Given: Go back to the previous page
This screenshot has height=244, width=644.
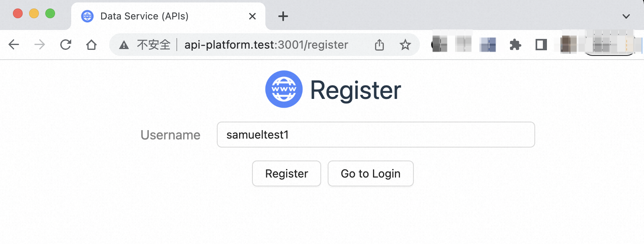Looking at the screenshot, I should point(14,45).
